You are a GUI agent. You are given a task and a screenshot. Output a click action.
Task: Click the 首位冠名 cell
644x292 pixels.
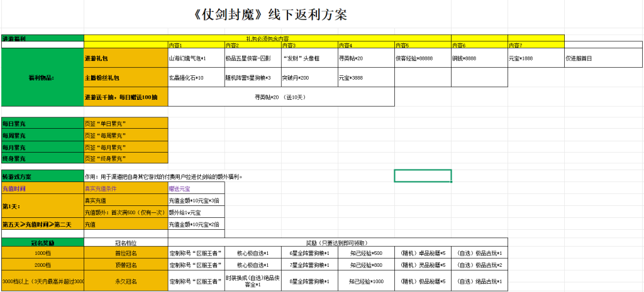coord(126,252)
